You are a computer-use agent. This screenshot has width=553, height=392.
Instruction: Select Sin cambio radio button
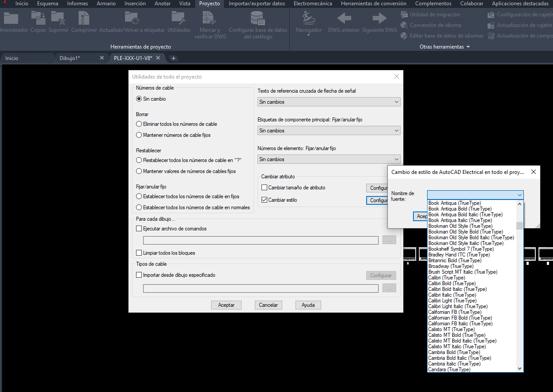click(x=139, y=99)
